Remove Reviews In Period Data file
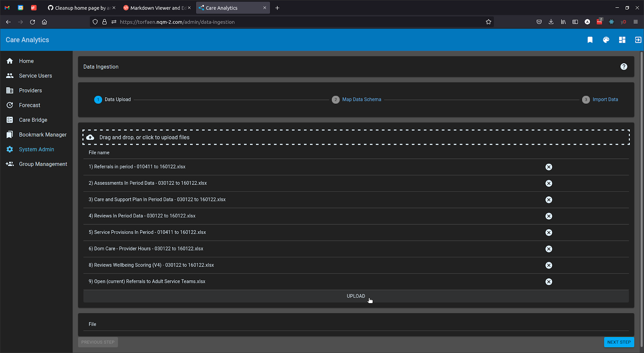Image resolution: width=644 pixels, height=353 pixels. 549,216
